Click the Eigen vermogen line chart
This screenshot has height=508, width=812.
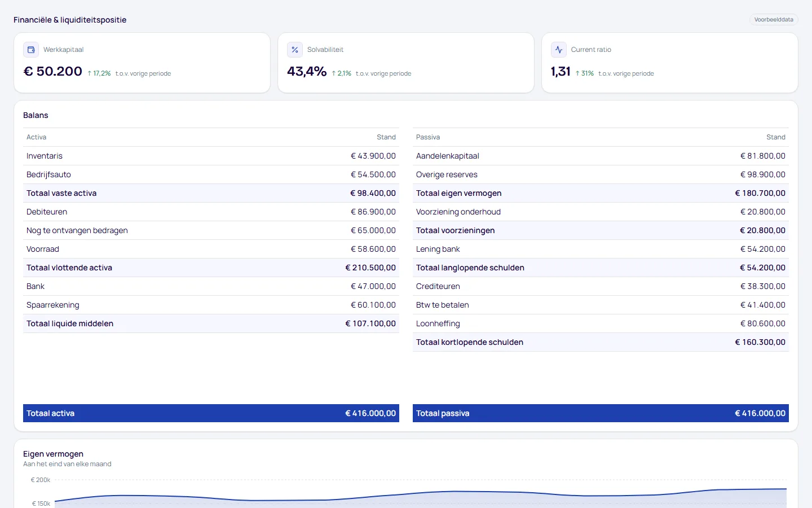click(x=420, y=494)
